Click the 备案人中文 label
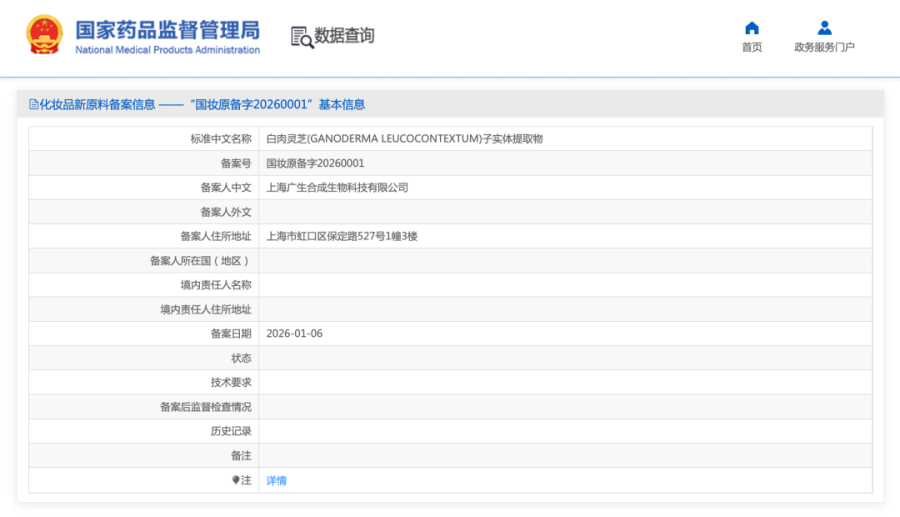This screenshot has height=517, width=900. tap(226, 188)
